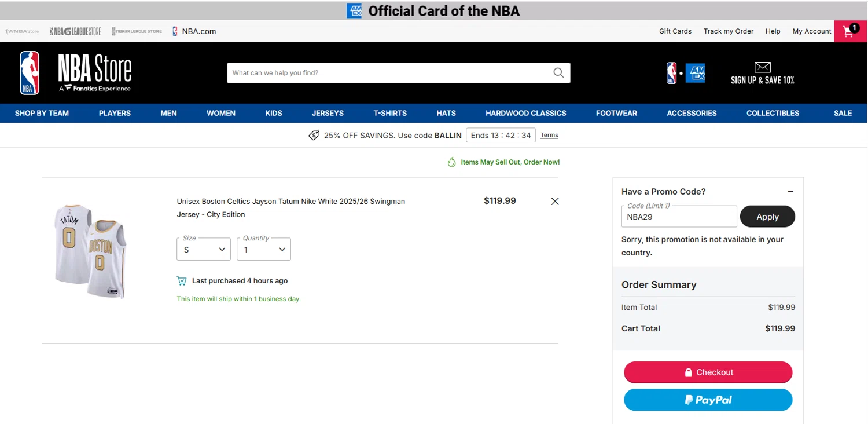
Task: Open the Women menu
Action: [221, 113]
